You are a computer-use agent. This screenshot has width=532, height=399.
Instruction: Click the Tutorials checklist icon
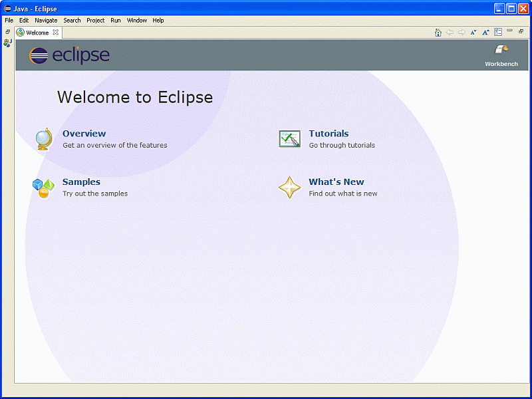[x=290, y=139]
